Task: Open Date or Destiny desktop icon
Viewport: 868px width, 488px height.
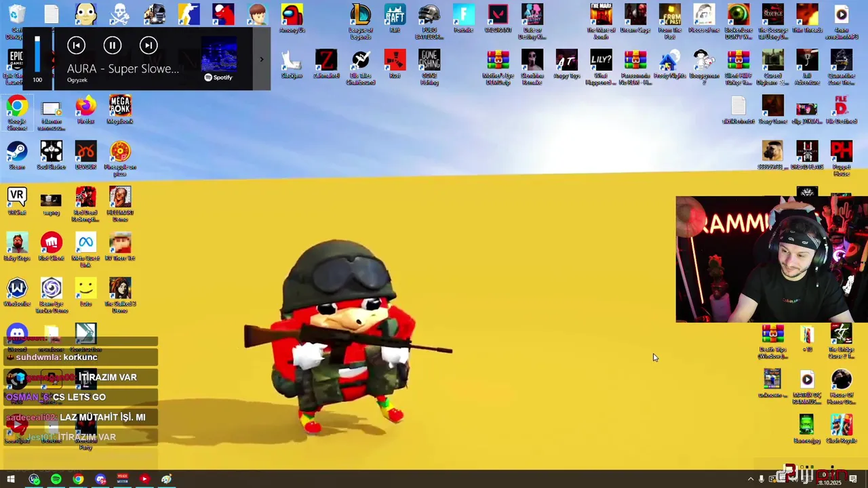Action: tap(532, 22)
